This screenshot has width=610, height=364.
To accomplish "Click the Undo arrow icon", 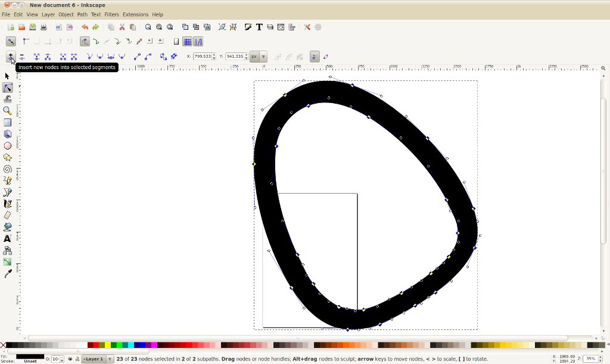I will [x=85, y=27].
